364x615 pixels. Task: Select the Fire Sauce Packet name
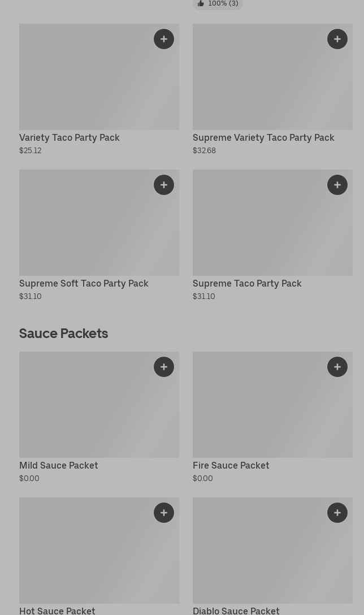click(x=231, y=465)
